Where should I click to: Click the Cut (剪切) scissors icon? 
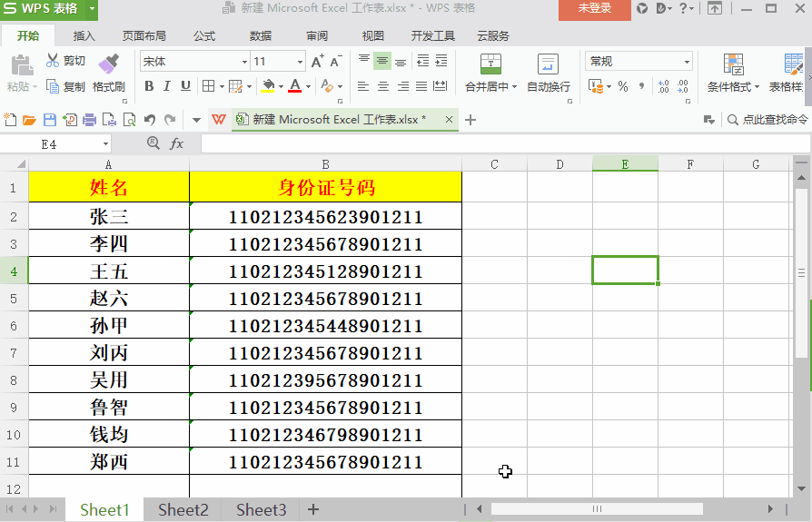coord(53,61)
